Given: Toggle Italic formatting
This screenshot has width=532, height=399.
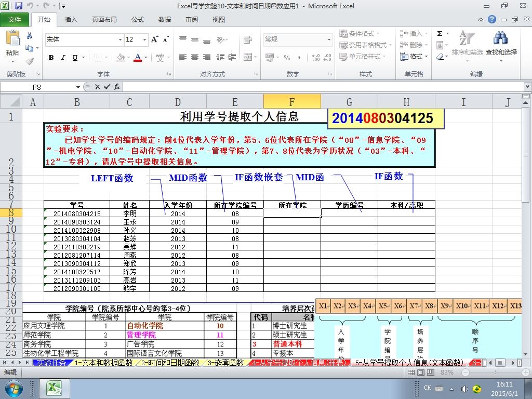Looking at the screenshot, I should (63, 57).
